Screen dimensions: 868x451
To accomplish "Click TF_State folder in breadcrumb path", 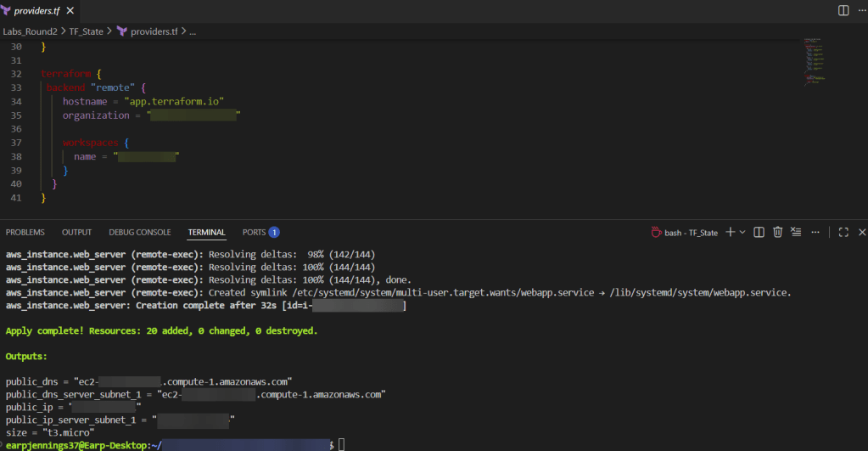I will (86, 31).
